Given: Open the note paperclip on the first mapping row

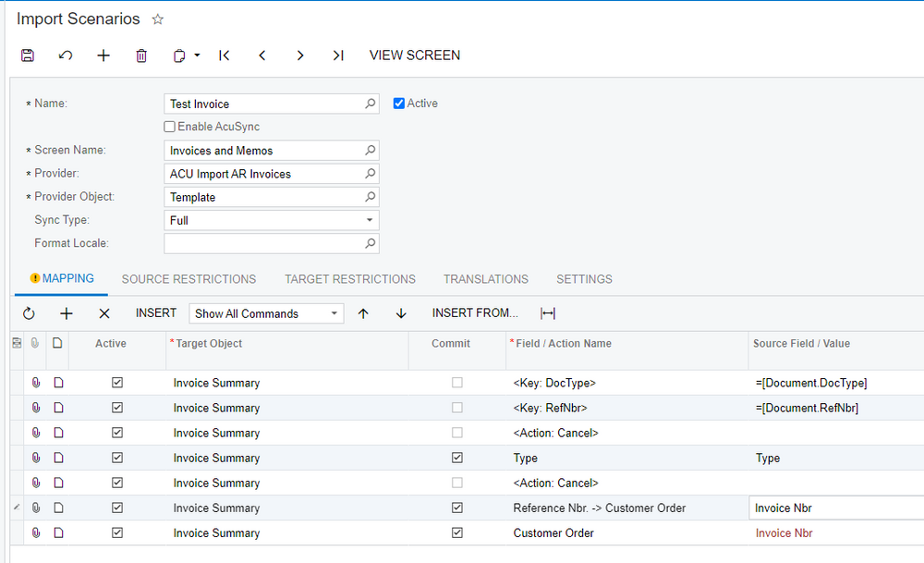Looking at the screenshot, I should point(35,383).
